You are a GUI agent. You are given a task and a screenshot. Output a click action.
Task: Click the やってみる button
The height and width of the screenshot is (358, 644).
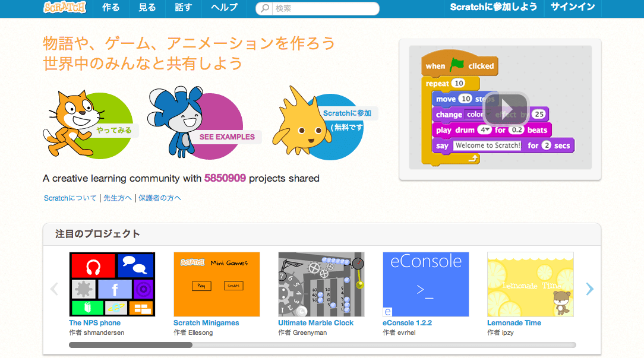(114, 131)
